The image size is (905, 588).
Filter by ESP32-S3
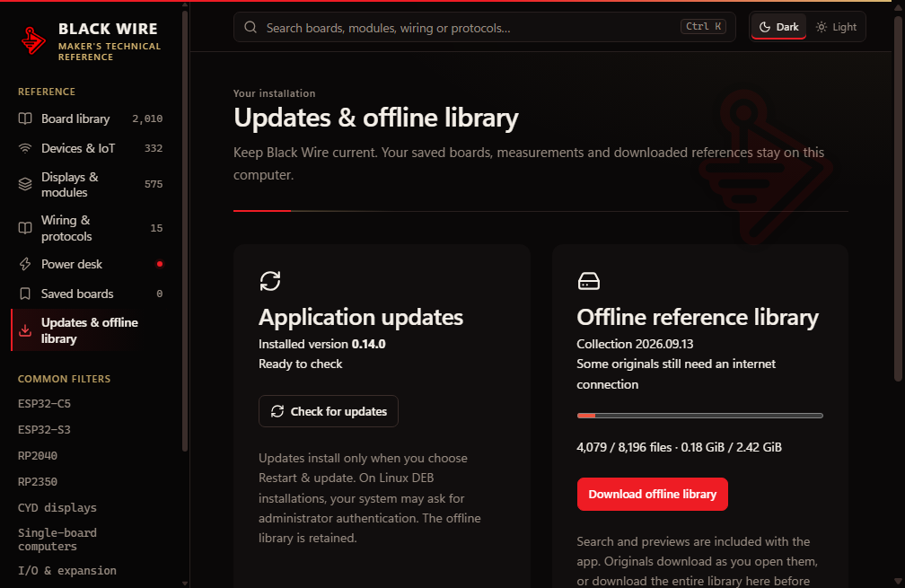[x=45, y=429]
